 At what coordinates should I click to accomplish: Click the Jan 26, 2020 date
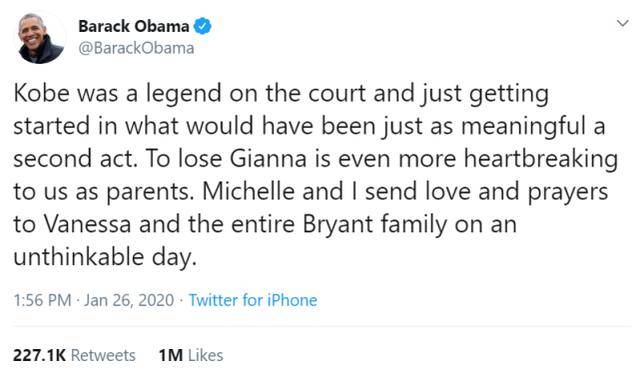129,300
